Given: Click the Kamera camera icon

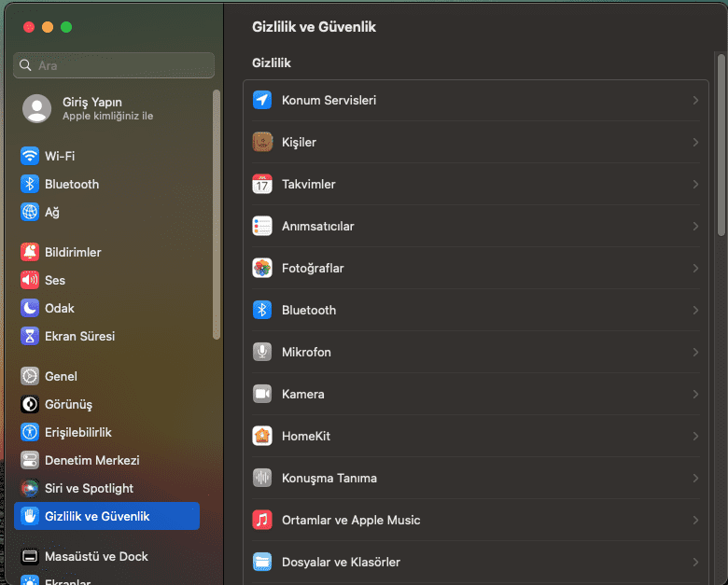Looking at the screenshot, I should coord(262,394).
